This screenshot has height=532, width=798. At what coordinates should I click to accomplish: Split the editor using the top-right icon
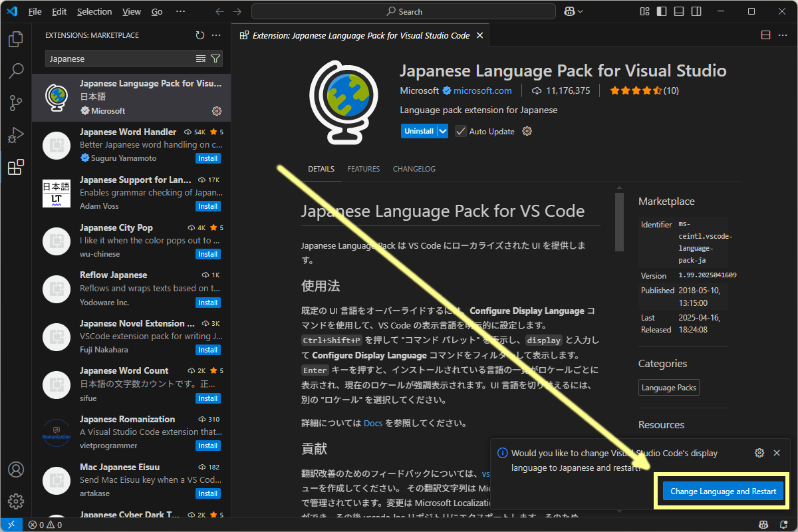tap(765, 35)
